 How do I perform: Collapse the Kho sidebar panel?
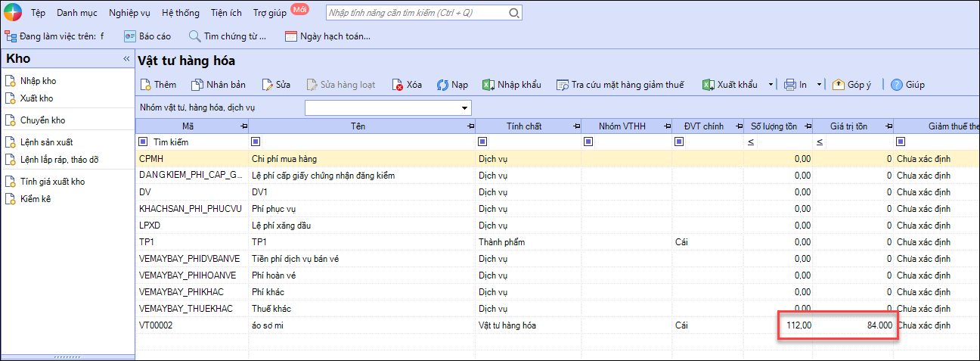[126, 58]
